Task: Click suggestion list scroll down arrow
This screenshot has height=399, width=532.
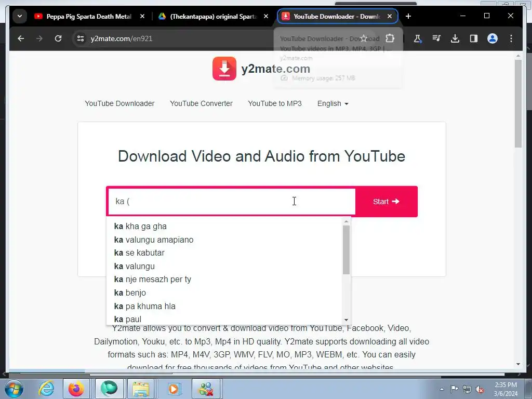Action: tap(346, 320)
